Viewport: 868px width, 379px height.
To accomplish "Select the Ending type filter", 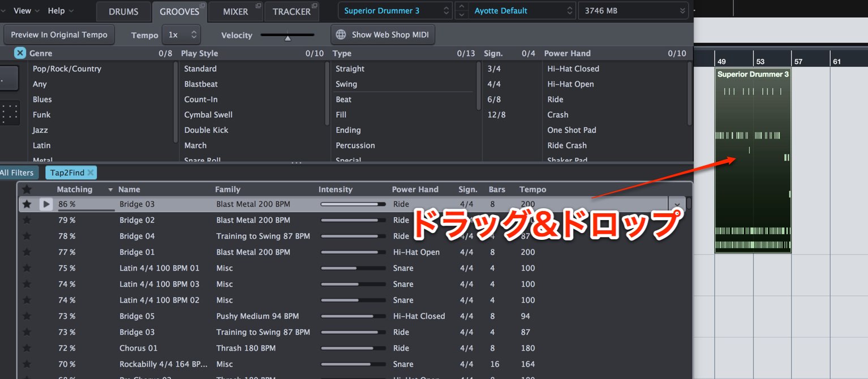I will 348,130.
